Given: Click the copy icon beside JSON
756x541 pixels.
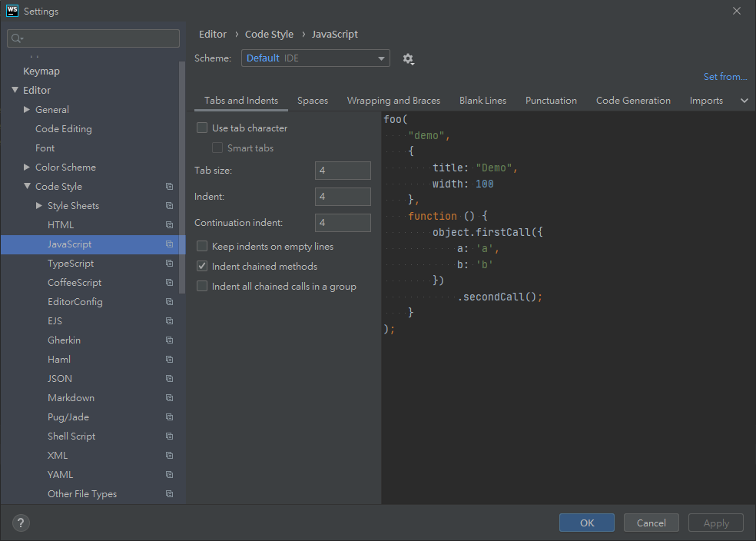Looking at the screenshot, I should tap(169, 379).
